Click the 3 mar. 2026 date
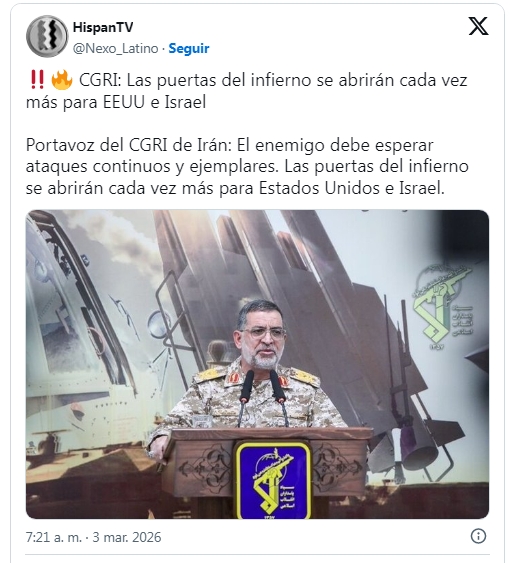 (x=127, y=537)
